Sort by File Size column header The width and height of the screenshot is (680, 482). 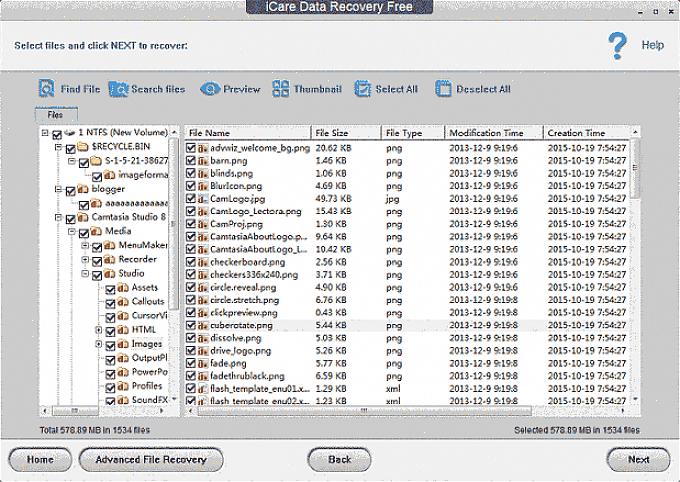click(347, 133)
